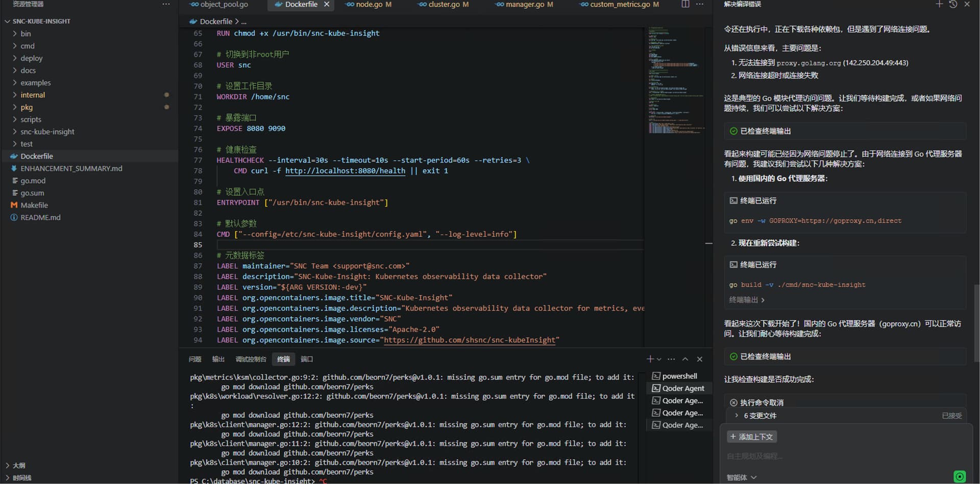Start a new chat with plus icon

[x=939, y=4]
